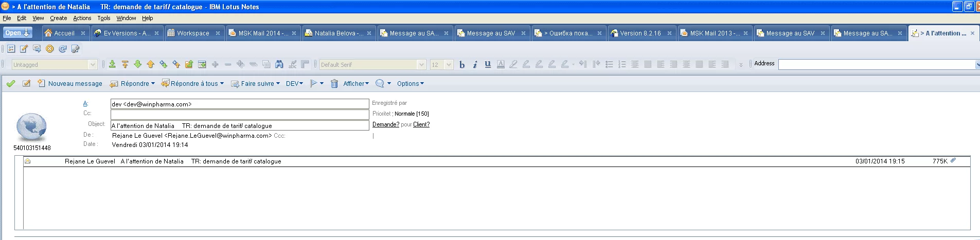980x240 pixels.
Task: Click the orange stop icon
Action: point(50,49)
